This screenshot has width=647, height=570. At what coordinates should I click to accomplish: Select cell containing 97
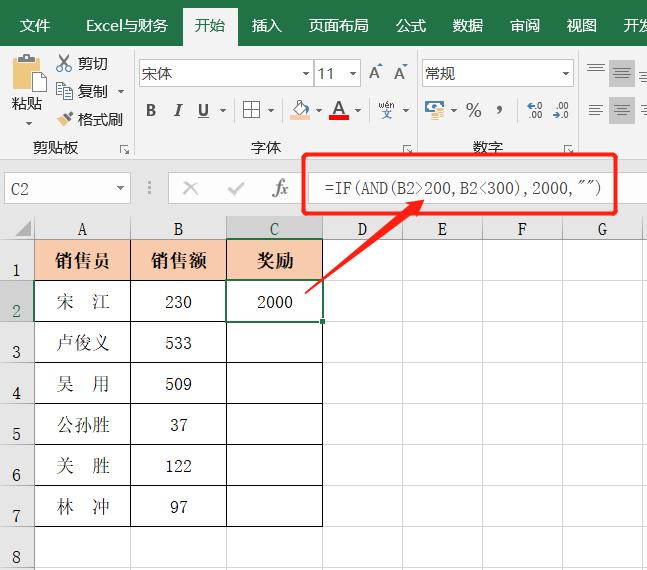coord(178,506)
